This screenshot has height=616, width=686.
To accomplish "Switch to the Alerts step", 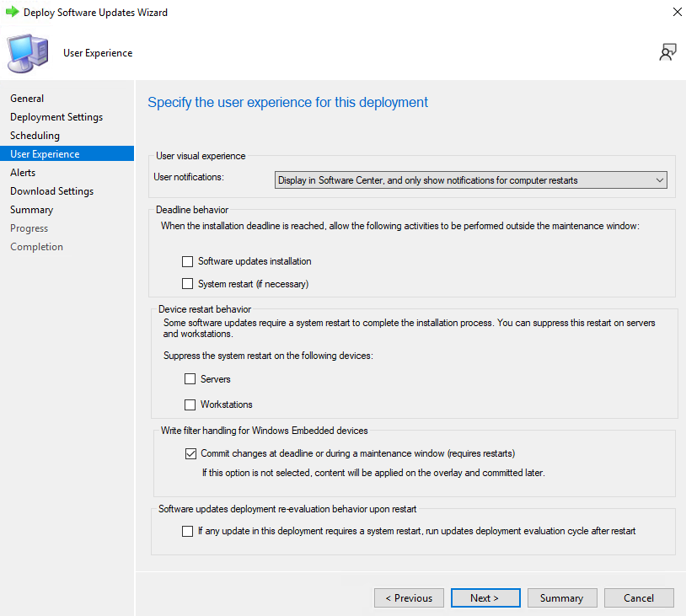I will point(23,173).
